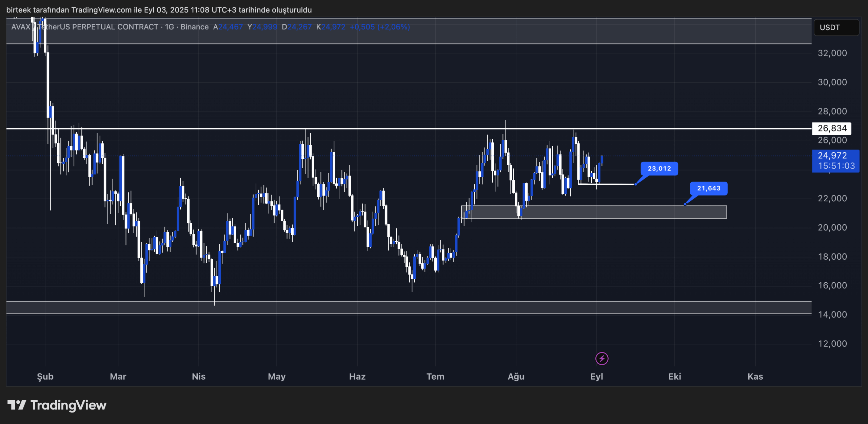Viewport: 868px width, 424px height.
Task: Click the AVAX / TetherUS PERPETUAL CONTRACT title
Action: point(85,27)
